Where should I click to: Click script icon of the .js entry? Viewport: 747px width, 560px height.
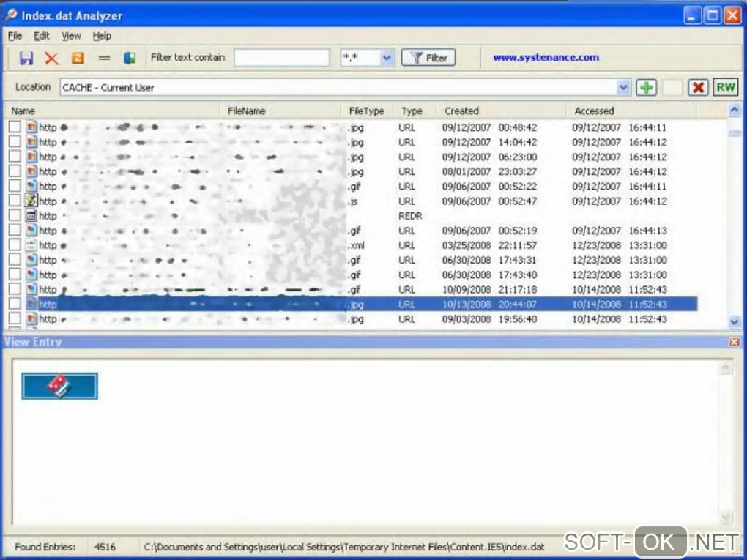[31, 201]
